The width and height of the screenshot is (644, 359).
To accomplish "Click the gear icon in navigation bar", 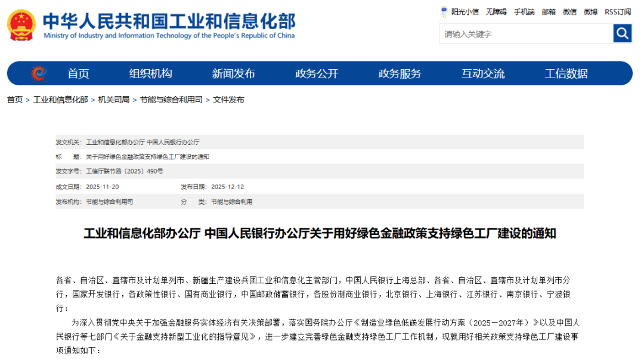I will pos(38,73).
